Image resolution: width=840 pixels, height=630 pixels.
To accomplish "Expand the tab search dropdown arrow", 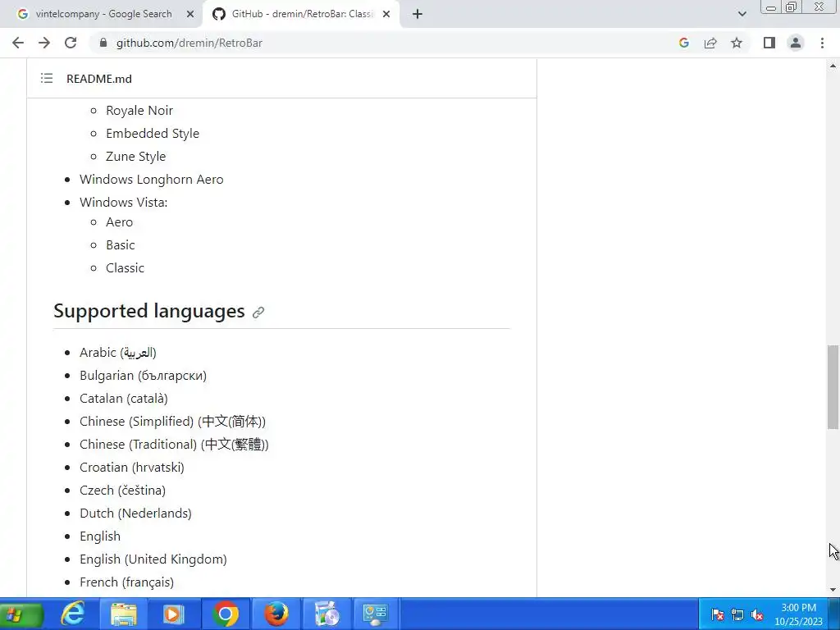I will 742,14.
